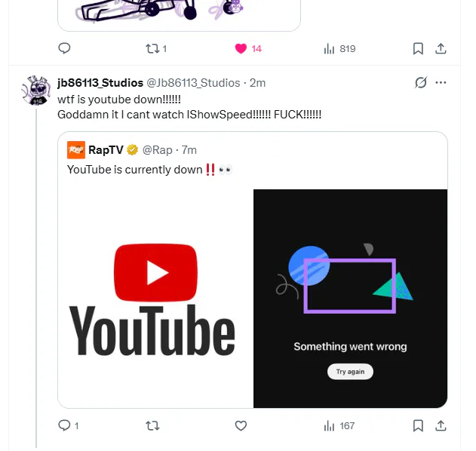Reply to the top post

click(64, 48)
